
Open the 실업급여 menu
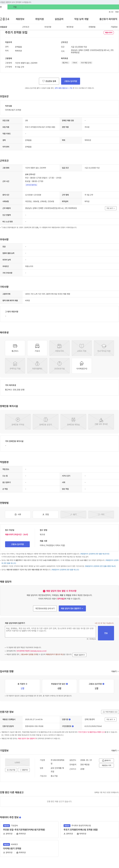coord(59,19)
